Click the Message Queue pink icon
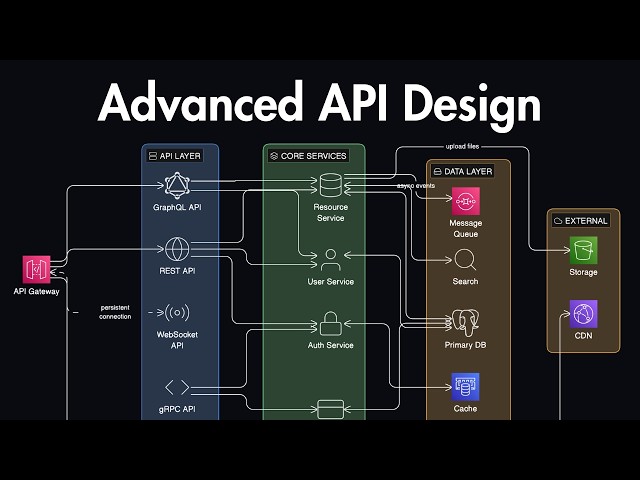This screenshot has height=480, width=640. click(466, 201)
